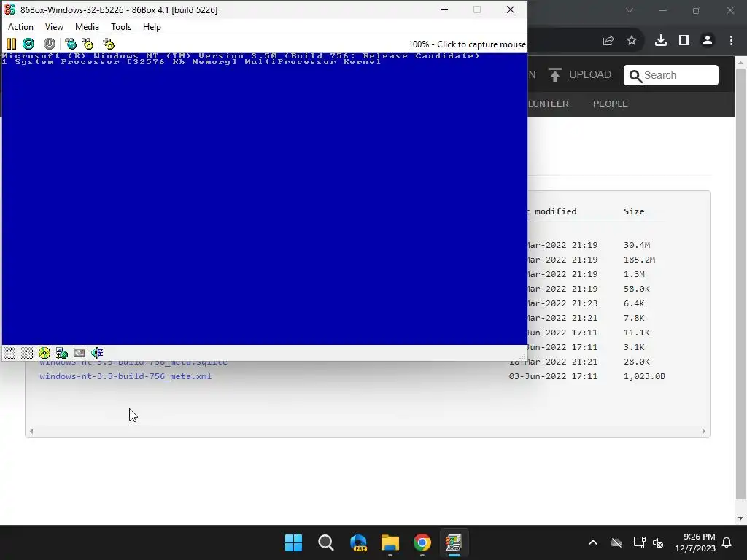Open the notification bell icon
Image resolution: width=747 pixels, height=560 pixels.
tap(727, 542)
